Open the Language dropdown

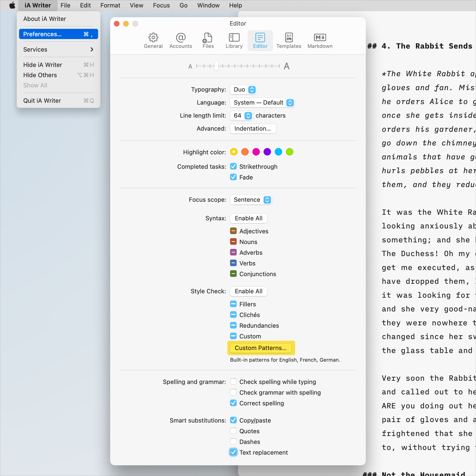(x=262, y=102)
